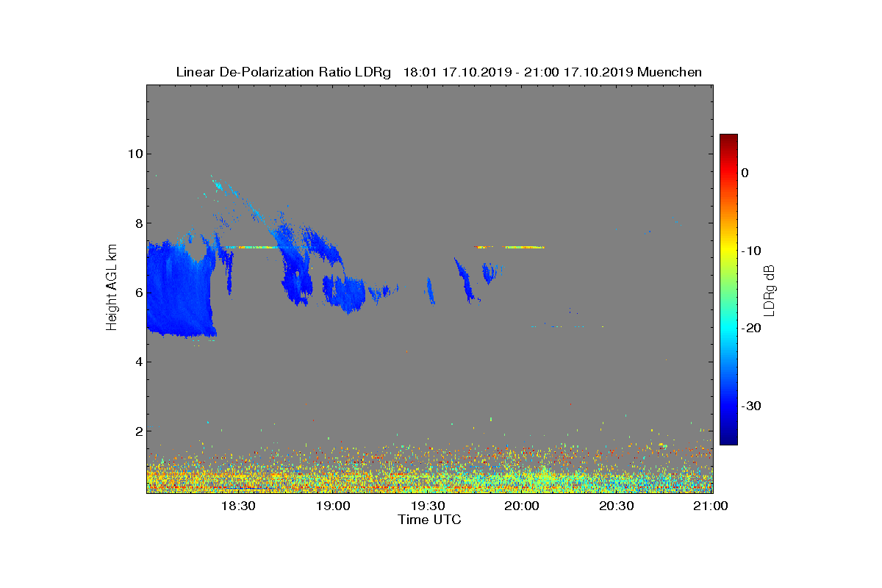882x588 pixels.
Task: Click the 21:00 time tick label
Action: (x=711, y=506)
